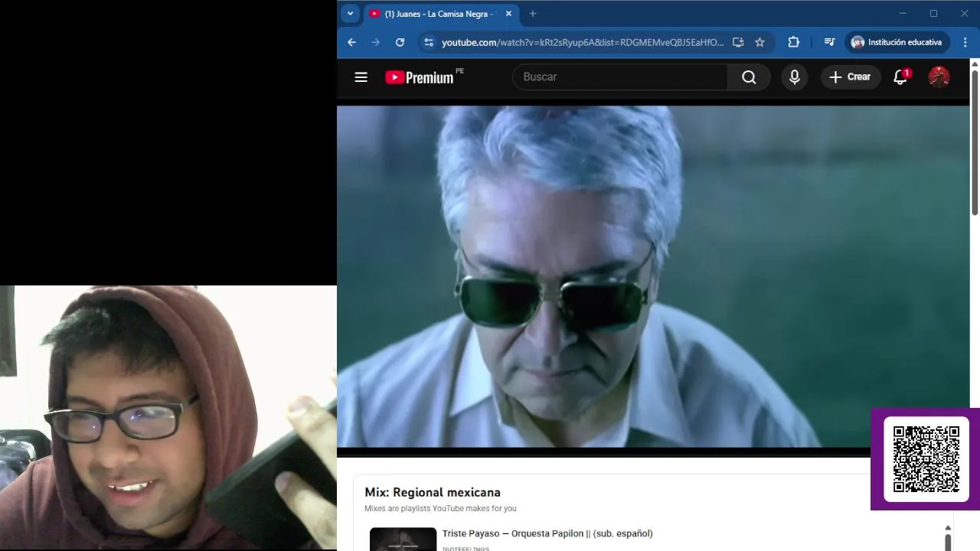Go back to the previous page

(x=351, y=42)
